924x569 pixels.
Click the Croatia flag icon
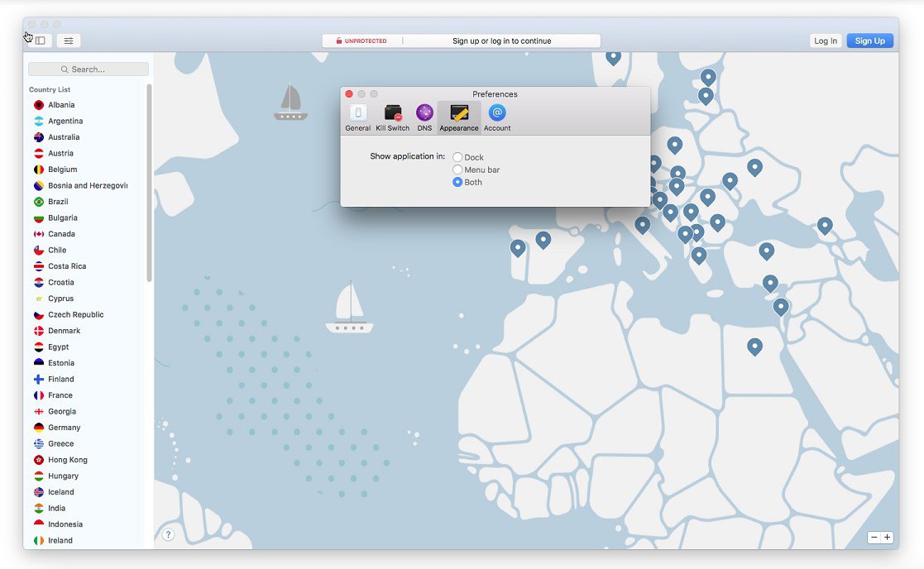pyautogui.click(x=39, y=282)
